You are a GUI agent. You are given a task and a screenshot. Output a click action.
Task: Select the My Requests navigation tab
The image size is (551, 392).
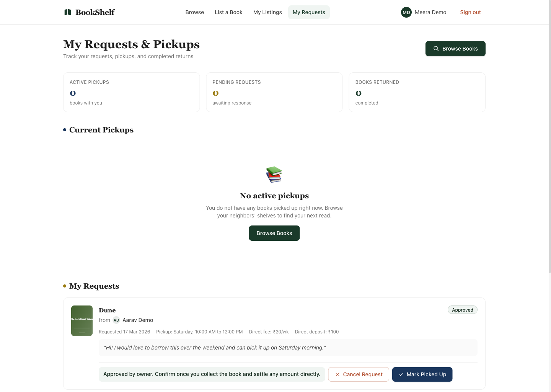click(x=309, y=12)
